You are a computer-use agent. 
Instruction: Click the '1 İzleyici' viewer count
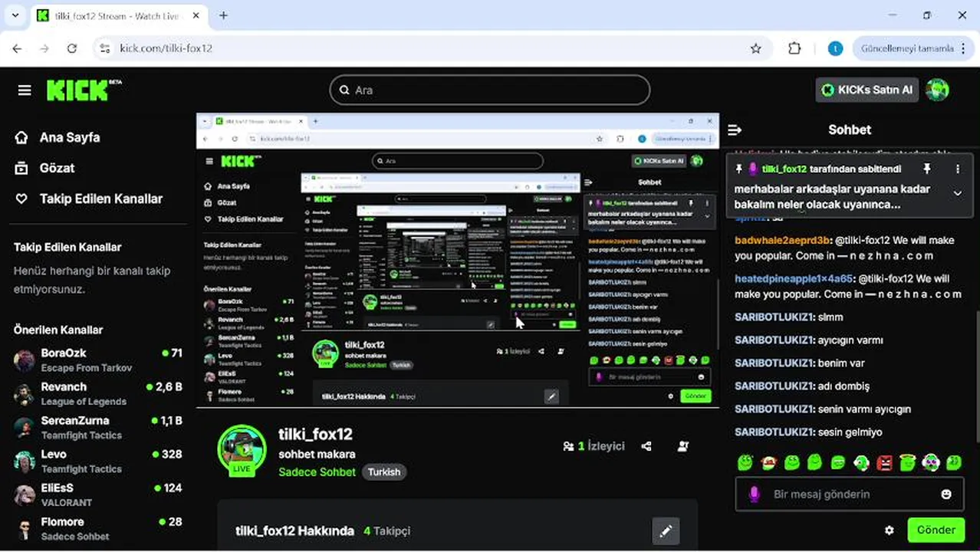594,446
